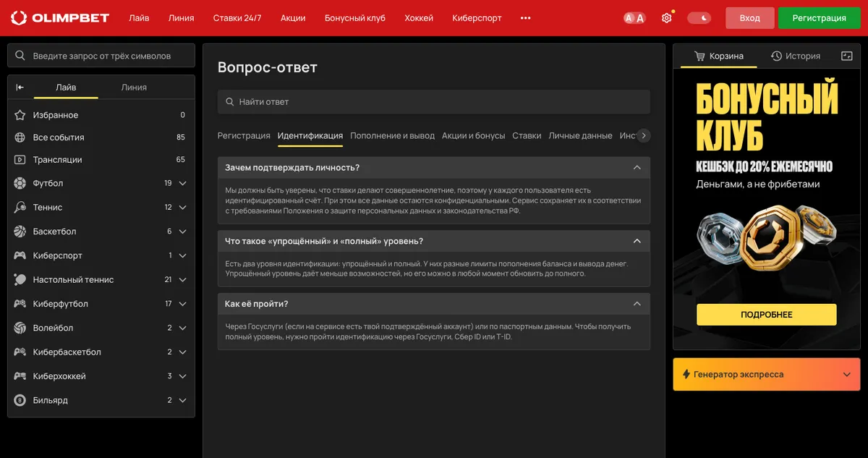The height and width of the screenshot is (458, 868).
Task: Click the Киберхоккей icon
Action: (x=20, y=376)
